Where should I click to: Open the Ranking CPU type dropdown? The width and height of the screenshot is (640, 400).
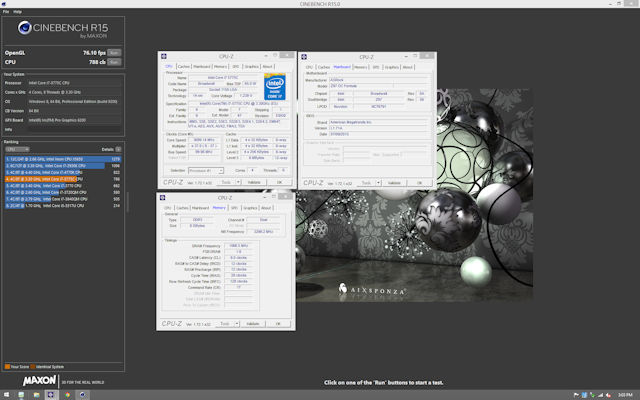[17, 149]
